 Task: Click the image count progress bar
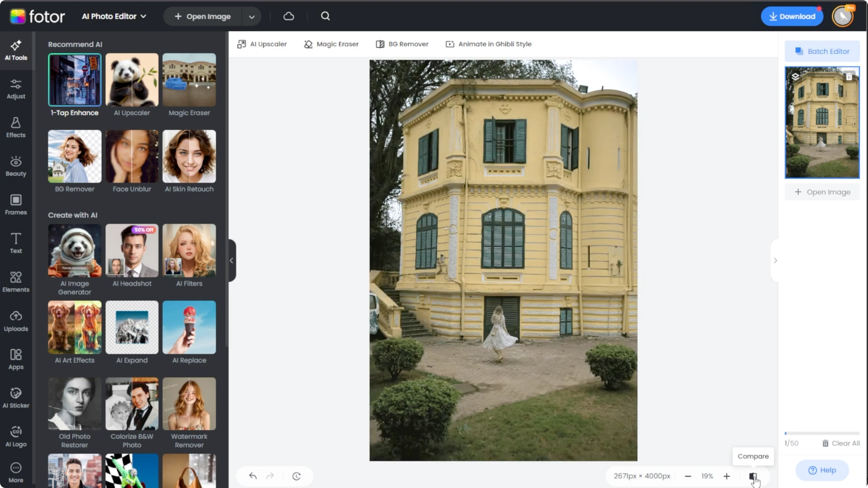pos(822,434)
